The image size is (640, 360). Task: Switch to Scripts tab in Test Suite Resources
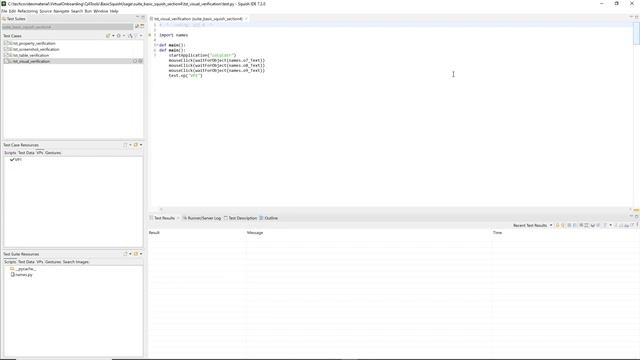point(10,262)
